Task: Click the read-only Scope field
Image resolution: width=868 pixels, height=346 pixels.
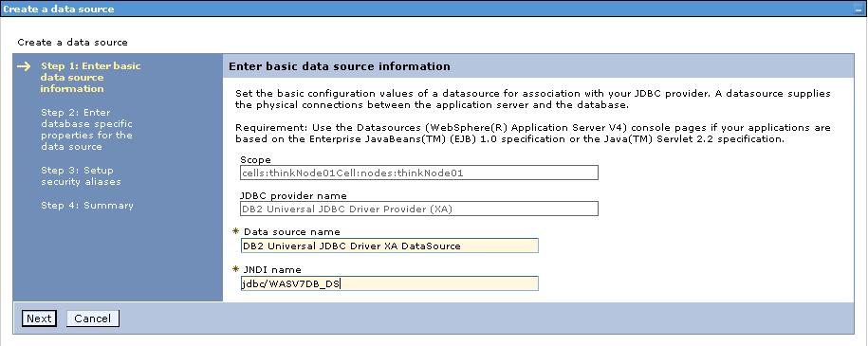Action: click(x=419, y=173)
